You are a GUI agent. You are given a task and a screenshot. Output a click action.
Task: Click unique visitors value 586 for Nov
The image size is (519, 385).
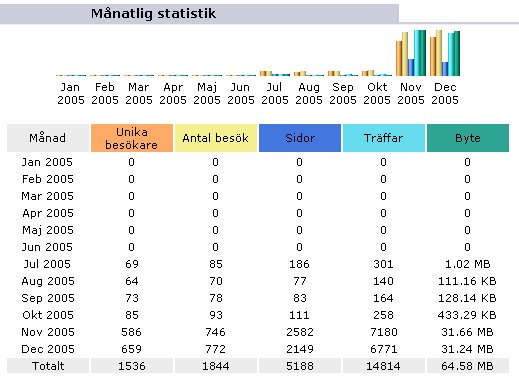point(132,332)
